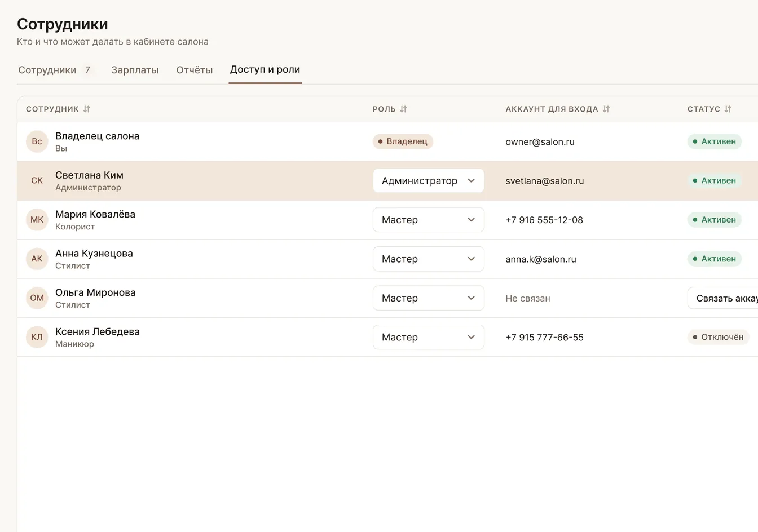This screenshot has height=532, width=758.
Task: Click Активен status for Мария Ковалёва
Action: coord(714,220)
